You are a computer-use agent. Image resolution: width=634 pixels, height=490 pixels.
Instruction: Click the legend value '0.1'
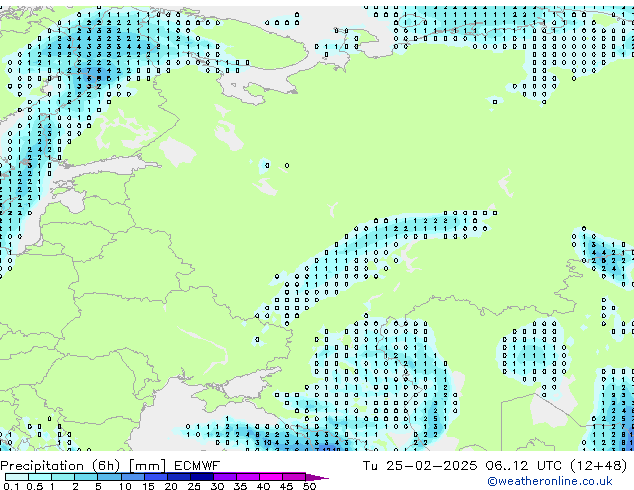(11, 486)
